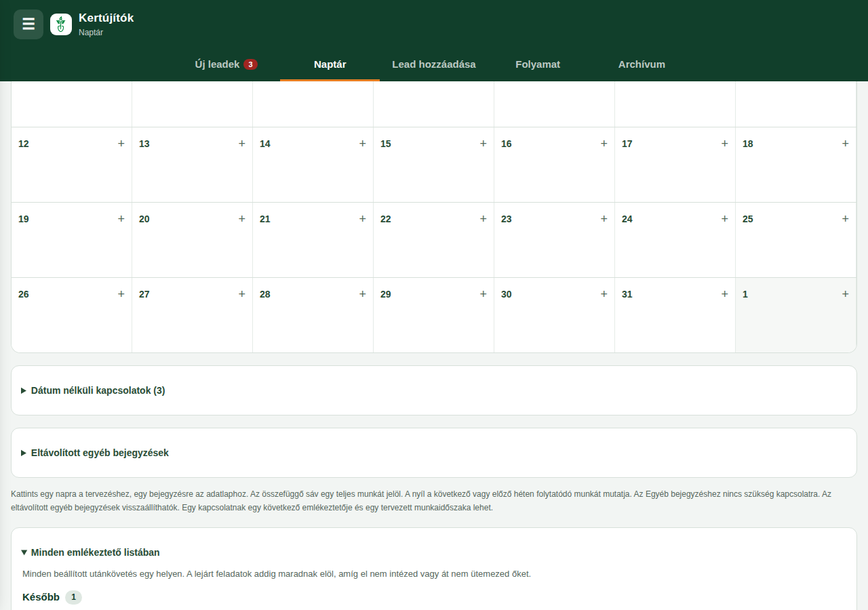Add entry on next month's day 1

point(846,294)
